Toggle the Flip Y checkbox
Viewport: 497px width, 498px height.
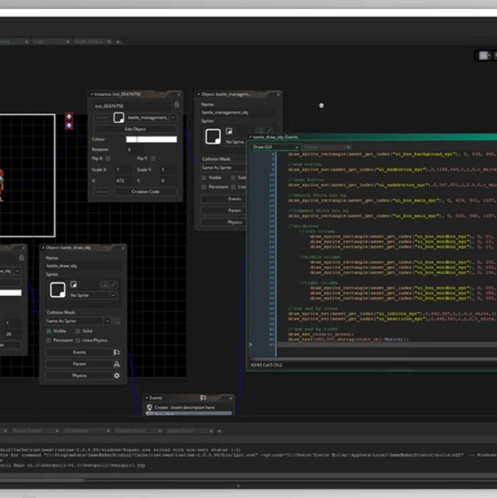[x=153, y=159]
